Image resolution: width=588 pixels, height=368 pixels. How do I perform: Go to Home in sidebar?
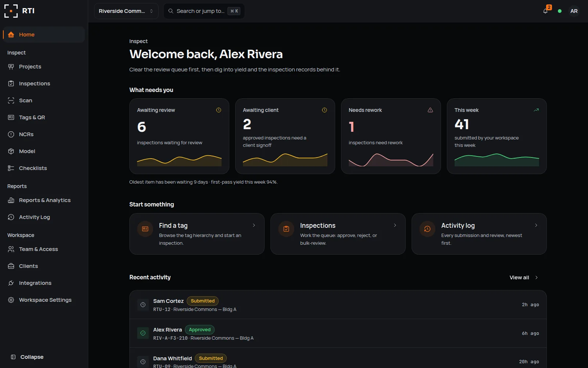(44, 35)
